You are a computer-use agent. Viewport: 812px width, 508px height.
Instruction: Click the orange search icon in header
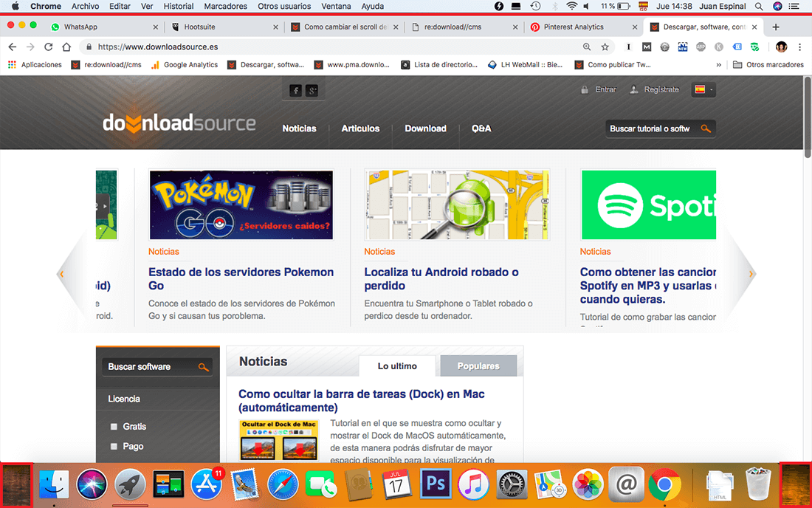[x=705, y=128]
